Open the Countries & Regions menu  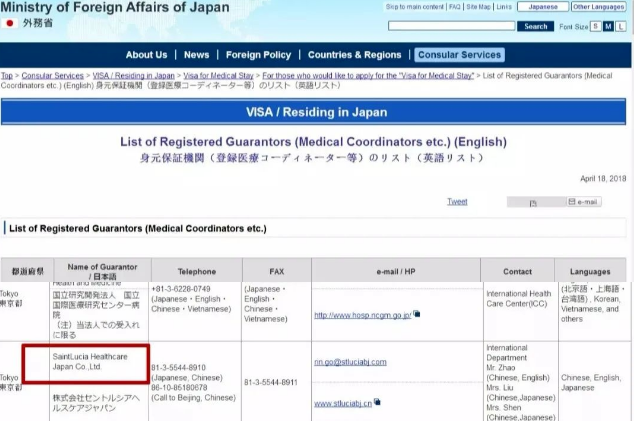tap(354, 55)
